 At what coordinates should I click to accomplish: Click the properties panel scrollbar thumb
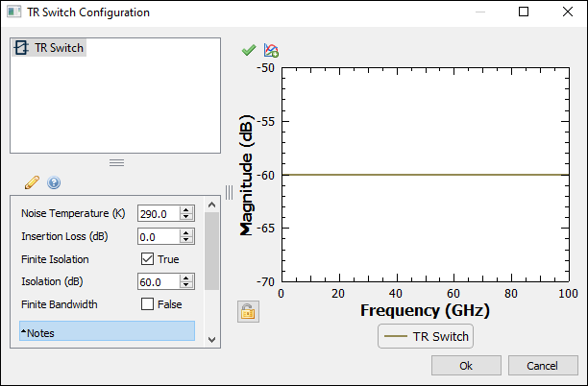[x=211, y=251]
